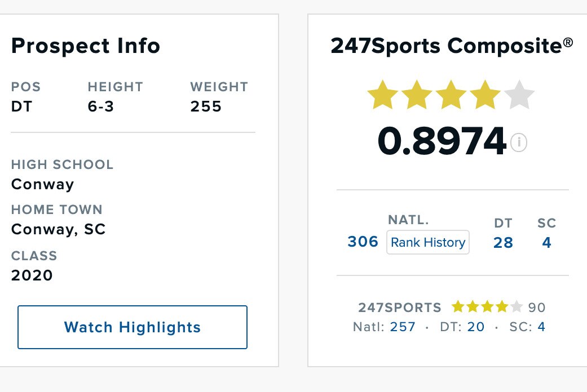Select the 247Sports DT rank 20
Image resolution: width=587 pixels, height=392 pixels.
(x=476, y=327)
